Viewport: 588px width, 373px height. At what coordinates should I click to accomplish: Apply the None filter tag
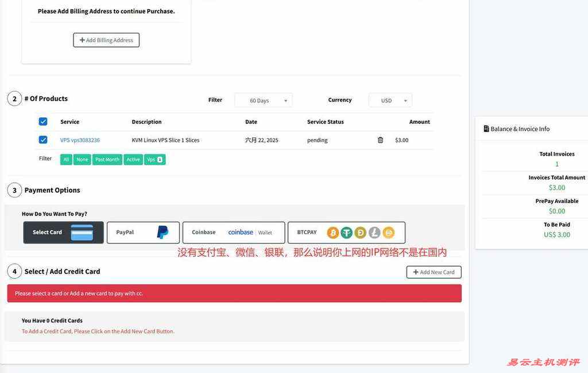click(82, 160)
